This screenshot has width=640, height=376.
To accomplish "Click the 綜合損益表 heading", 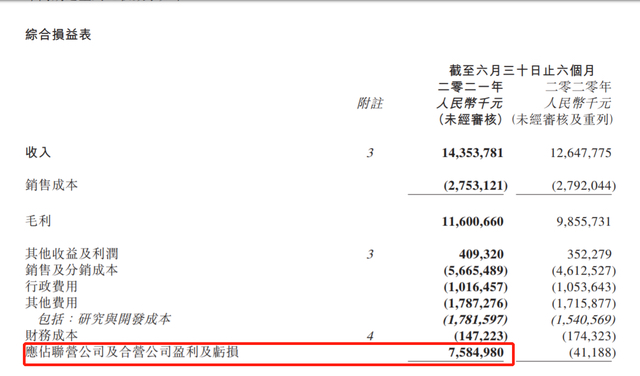I will [58, 35].
